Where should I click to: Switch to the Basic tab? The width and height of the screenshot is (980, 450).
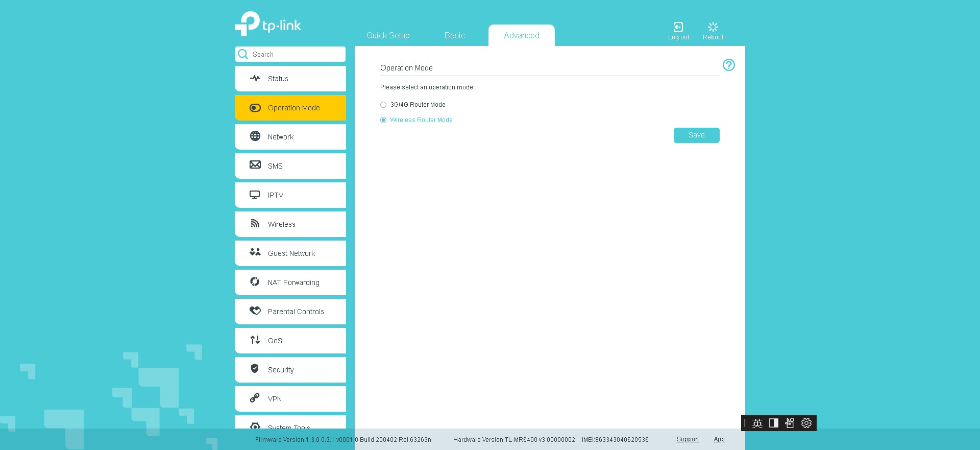tap(454, 35)
